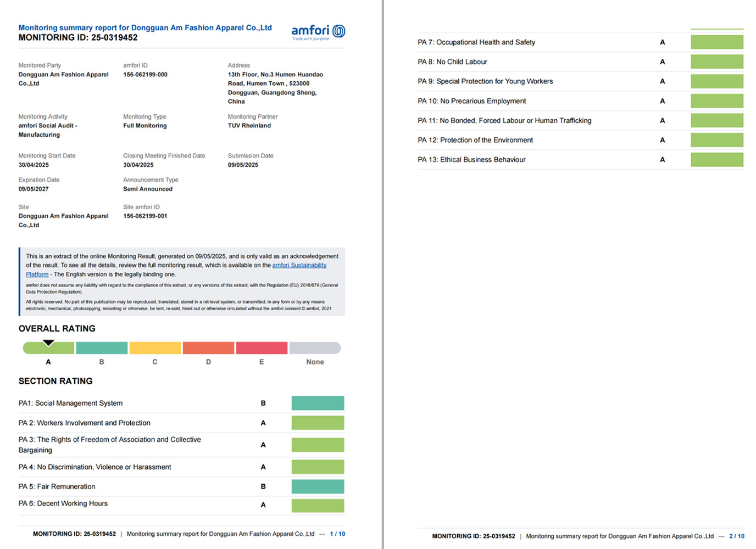Click Monitoring Start Date value '30/04/2025'
The width and height of the screenshot is (756, 549).
34,165
